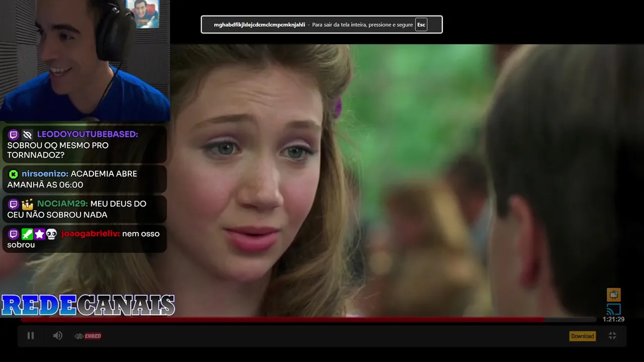Mute the video with the speaker icon

coord(58,335)
